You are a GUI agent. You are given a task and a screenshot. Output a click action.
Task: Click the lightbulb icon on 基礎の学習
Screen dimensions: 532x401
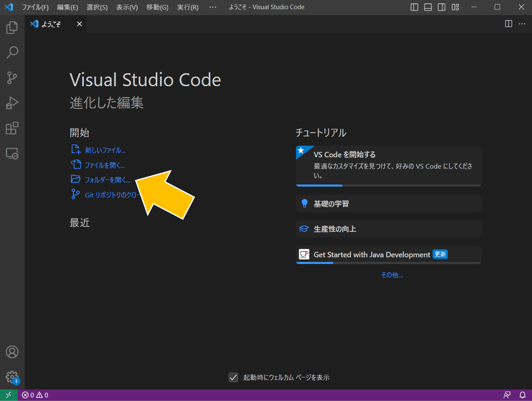coord(304,203)
